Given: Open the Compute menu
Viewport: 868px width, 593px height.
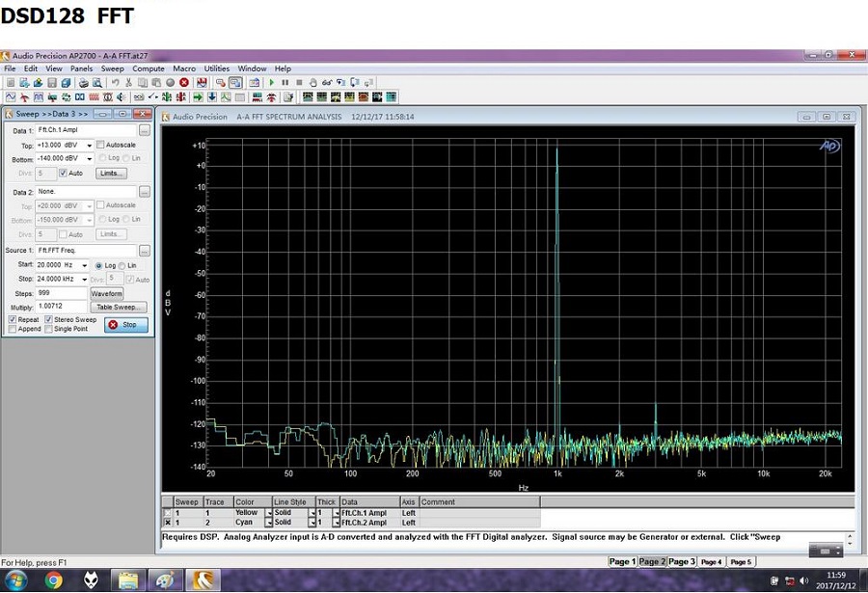Looking at the screenshot, I should click(x=149, y=68).
